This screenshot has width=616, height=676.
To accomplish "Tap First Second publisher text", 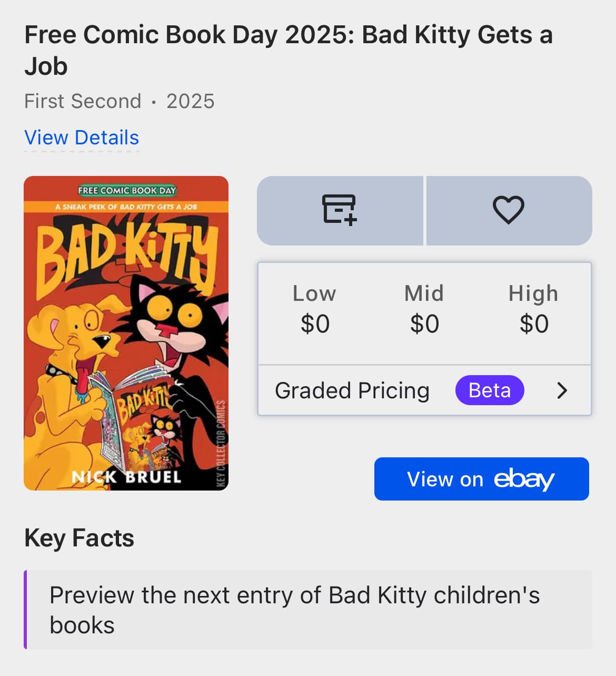I will pyautogui.click(x=83, y=101).
